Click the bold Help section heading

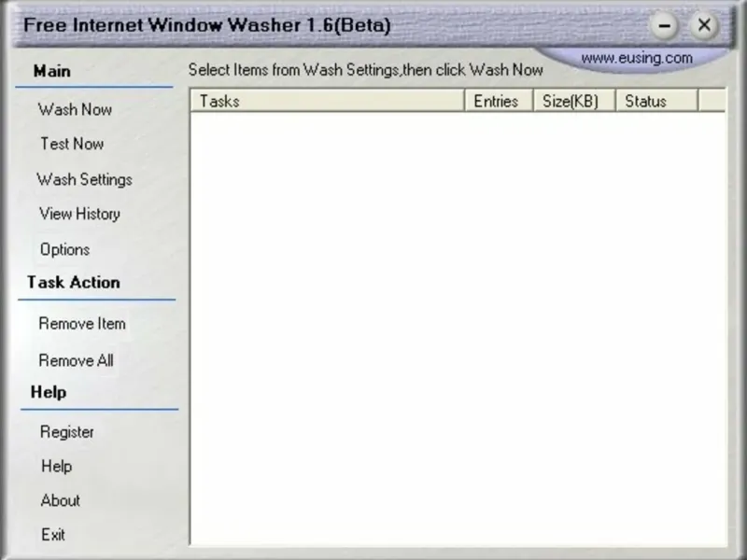[x=49, y=392]
